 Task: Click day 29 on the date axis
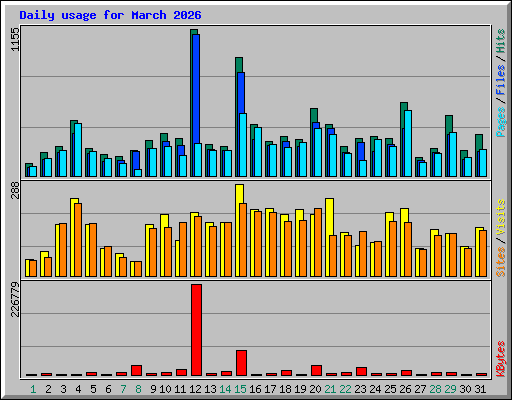click(x=450, y=389)
